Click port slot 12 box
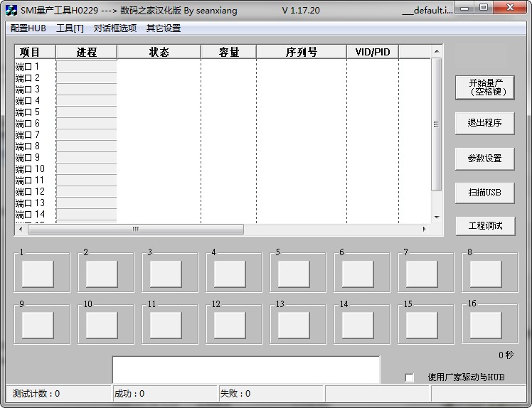The height and width of the screenshot is (408, 532). pos(230,326)
